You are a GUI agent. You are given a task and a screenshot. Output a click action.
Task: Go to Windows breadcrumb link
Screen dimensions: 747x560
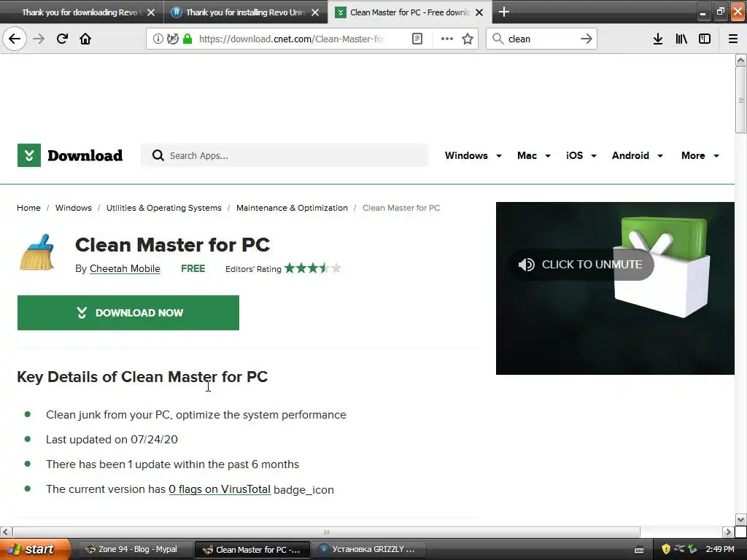74,208
